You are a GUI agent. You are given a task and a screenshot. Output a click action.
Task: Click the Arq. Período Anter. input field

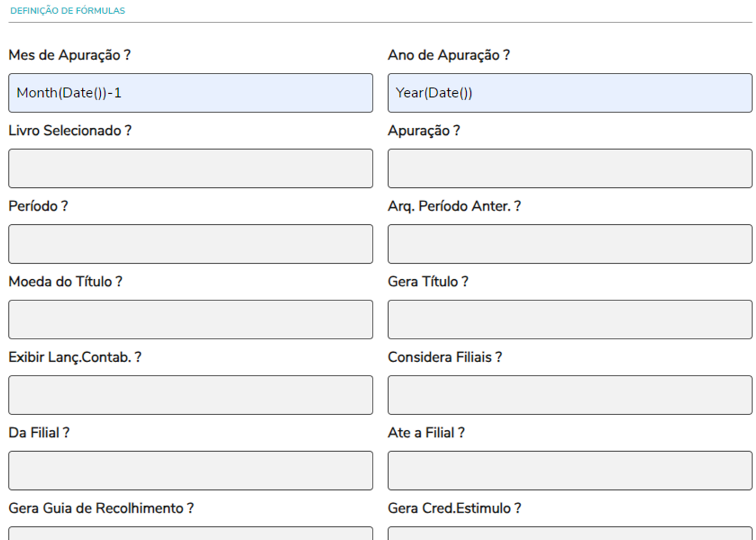pyautogui.click(x=569, y=244)
